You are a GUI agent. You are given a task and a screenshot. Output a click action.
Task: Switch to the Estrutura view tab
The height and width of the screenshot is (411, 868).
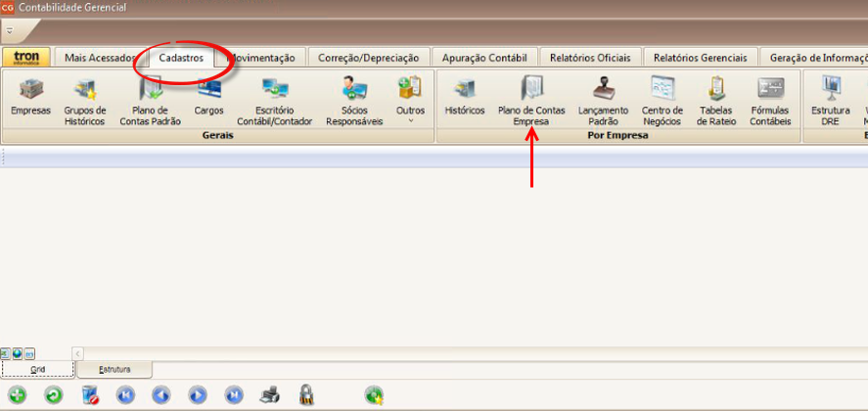point(114,370)
